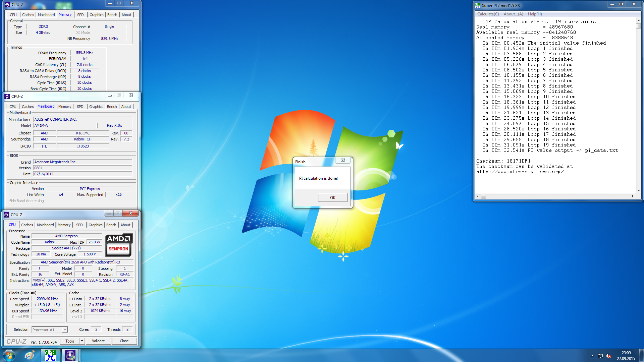Open Paint from the taskbar

(30, 355)
